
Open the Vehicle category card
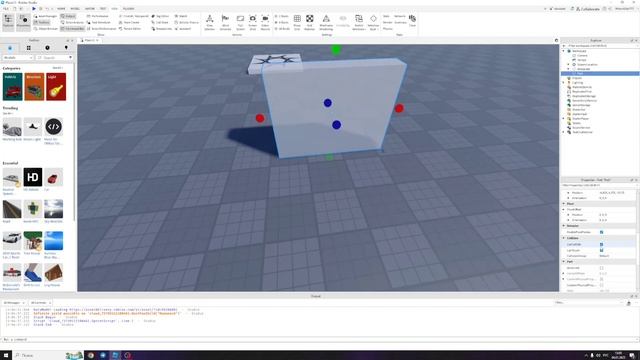[x=13, y=87]
